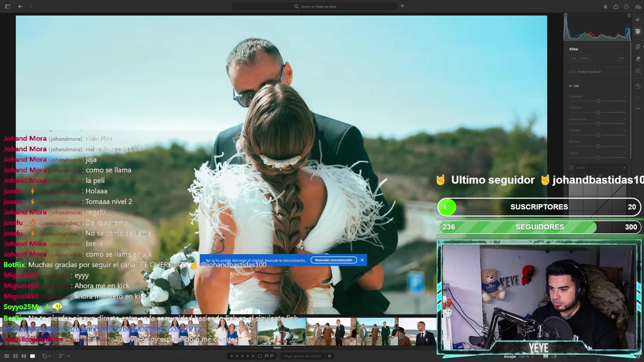Click the search Todas las fotos field
Screen dimensions: 644x362
tap(314, 7)
